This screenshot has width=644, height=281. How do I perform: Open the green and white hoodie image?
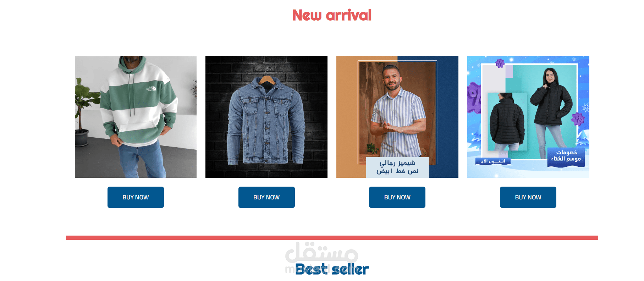click(x=136, y=117)
